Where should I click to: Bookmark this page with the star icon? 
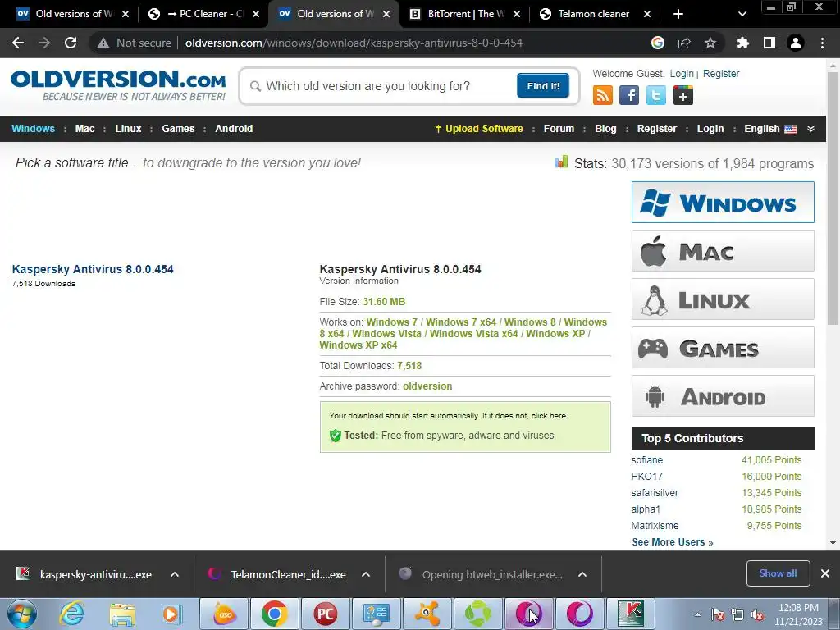coord(710,43)
